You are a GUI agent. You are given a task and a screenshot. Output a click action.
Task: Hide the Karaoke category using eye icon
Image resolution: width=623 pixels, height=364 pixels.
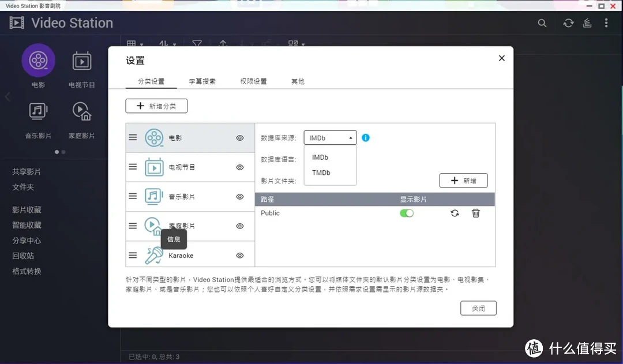pyautogui.click(x=240, y=256)
